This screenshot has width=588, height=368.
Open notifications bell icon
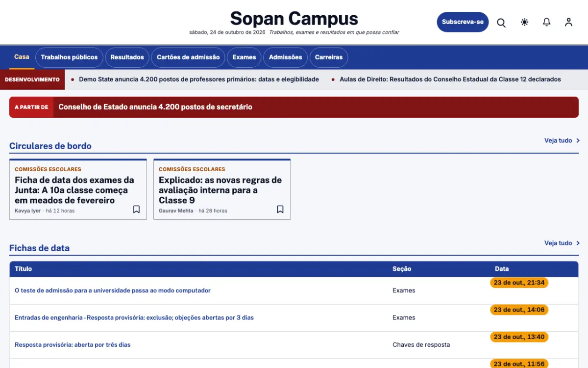(547, 22)
